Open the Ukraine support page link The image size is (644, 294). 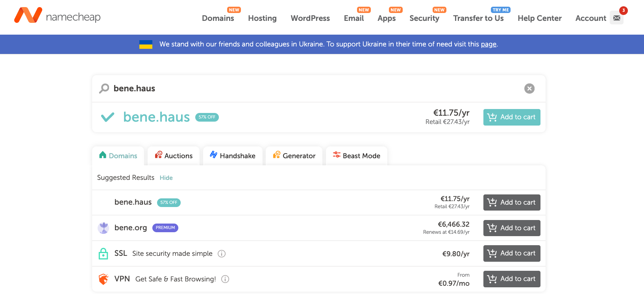[x=489, y=44]
